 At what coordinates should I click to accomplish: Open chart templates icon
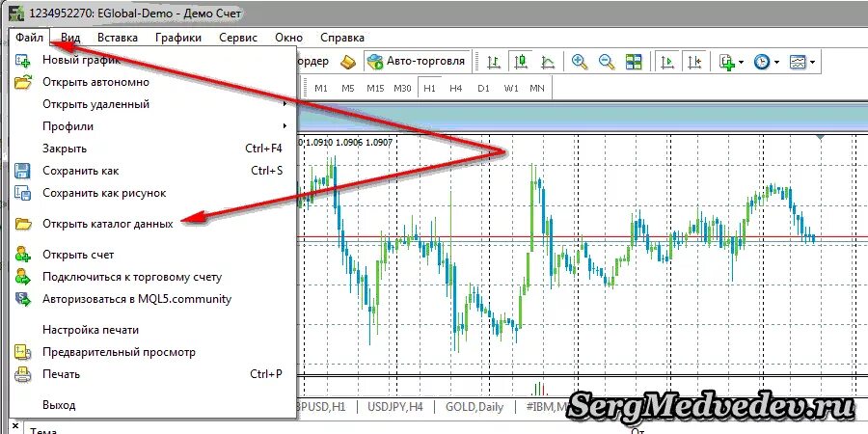point(798,62)
